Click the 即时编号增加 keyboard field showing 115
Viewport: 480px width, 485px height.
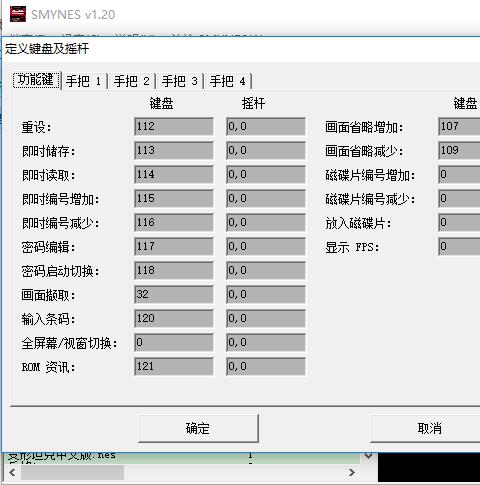(174, 198)
